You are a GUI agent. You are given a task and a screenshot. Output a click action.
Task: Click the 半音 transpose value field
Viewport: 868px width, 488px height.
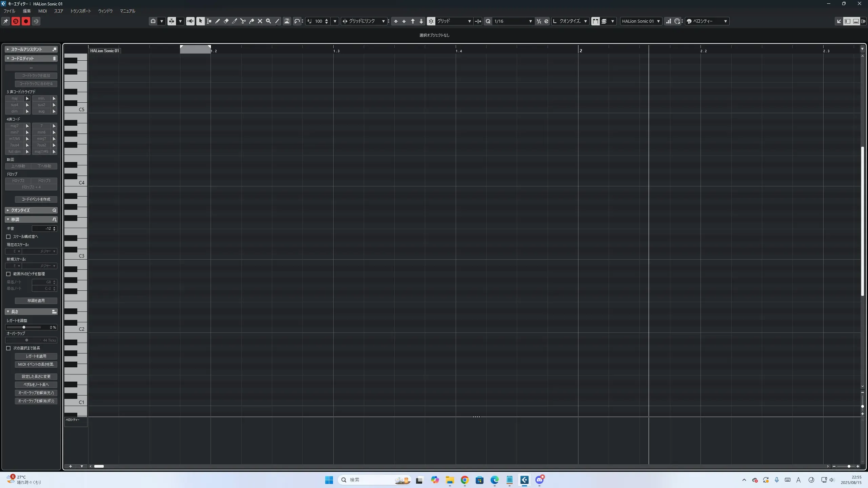click(42, 228)
